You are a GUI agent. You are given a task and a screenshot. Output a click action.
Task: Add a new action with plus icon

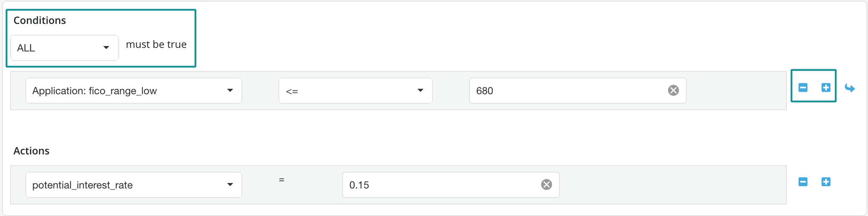[826, 182]
